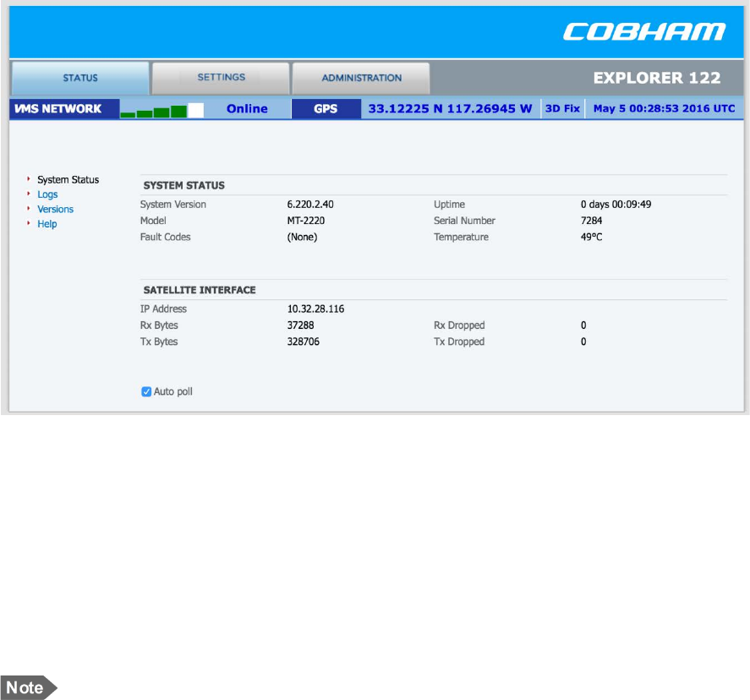This screenshot has height=700, width=750.
Task: Click the Online network status
Action: [247, 109]
